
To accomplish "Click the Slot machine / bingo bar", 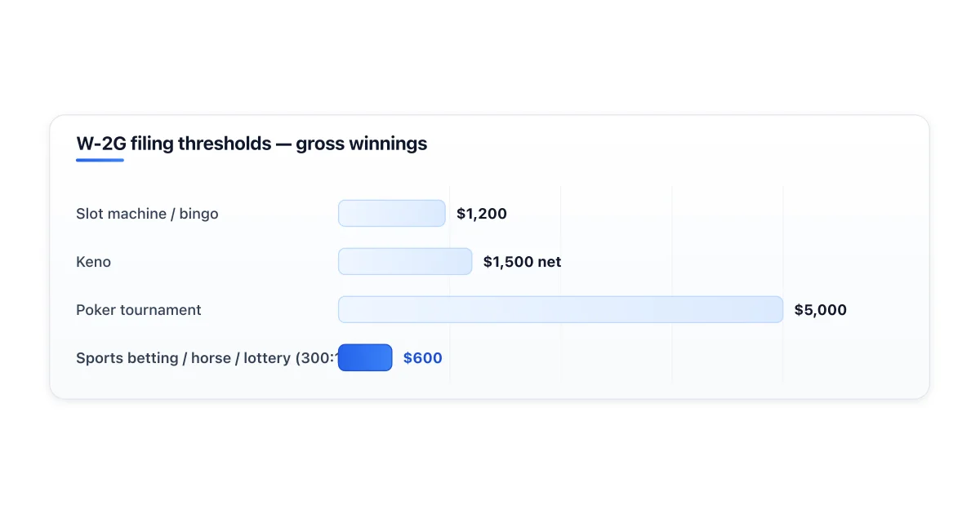I will (391, 214).
